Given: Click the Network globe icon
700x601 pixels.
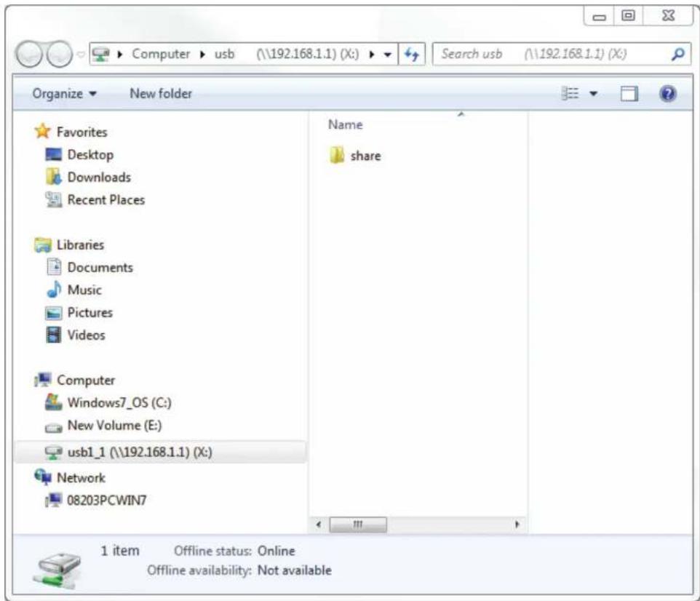Looking at the screenshot, I should click(x=43, y=477).
